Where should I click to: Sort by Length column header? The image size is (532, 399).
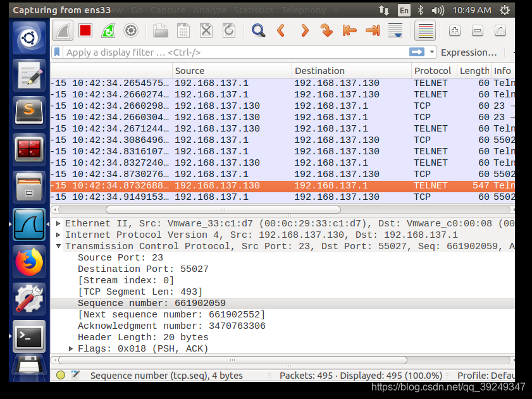(474, 71)
